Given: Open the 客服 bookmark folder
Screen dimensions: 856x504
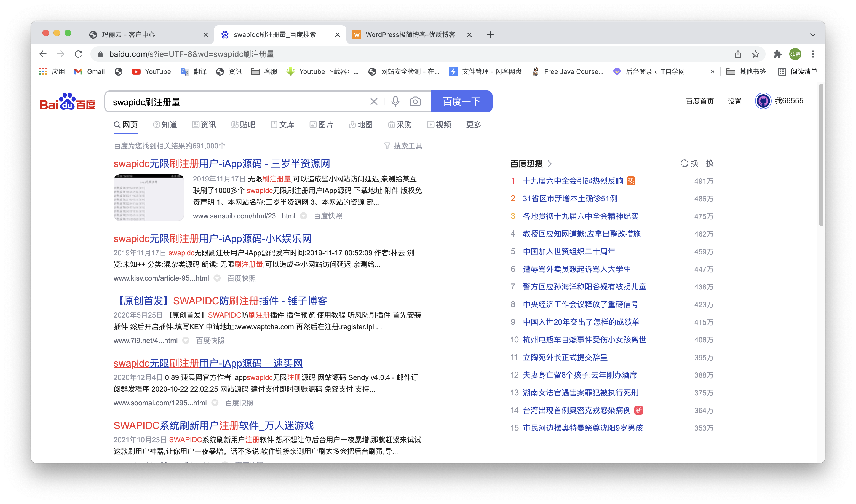Looking at the screenshot, I should (x=264, y=72).
